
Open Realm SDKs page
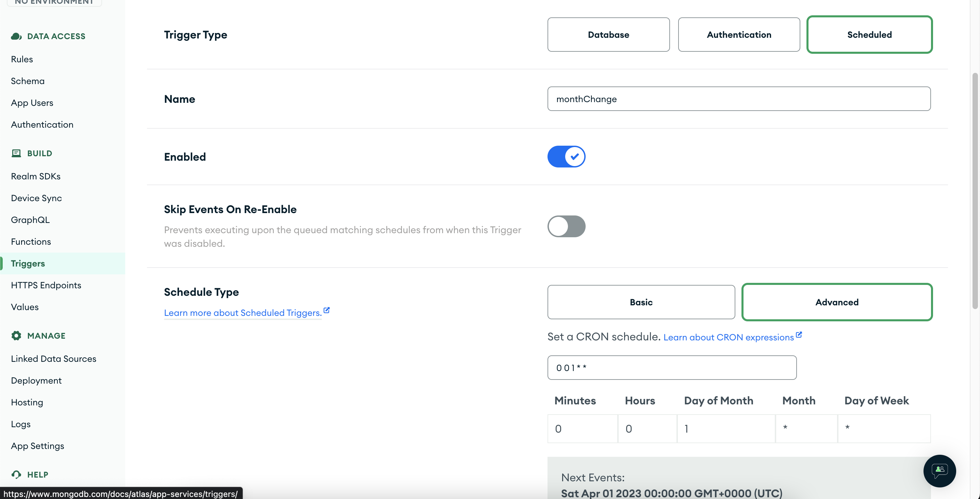36,176
